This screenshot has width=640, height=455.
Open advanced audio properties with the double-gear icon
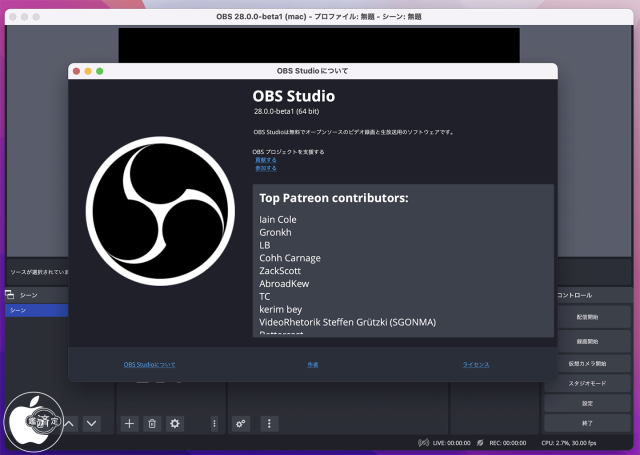241,424
